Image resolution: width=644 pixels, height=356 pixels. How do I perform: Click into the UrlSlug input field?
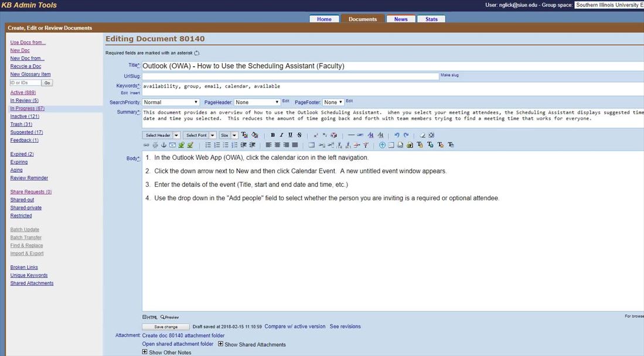pos(290,76)
